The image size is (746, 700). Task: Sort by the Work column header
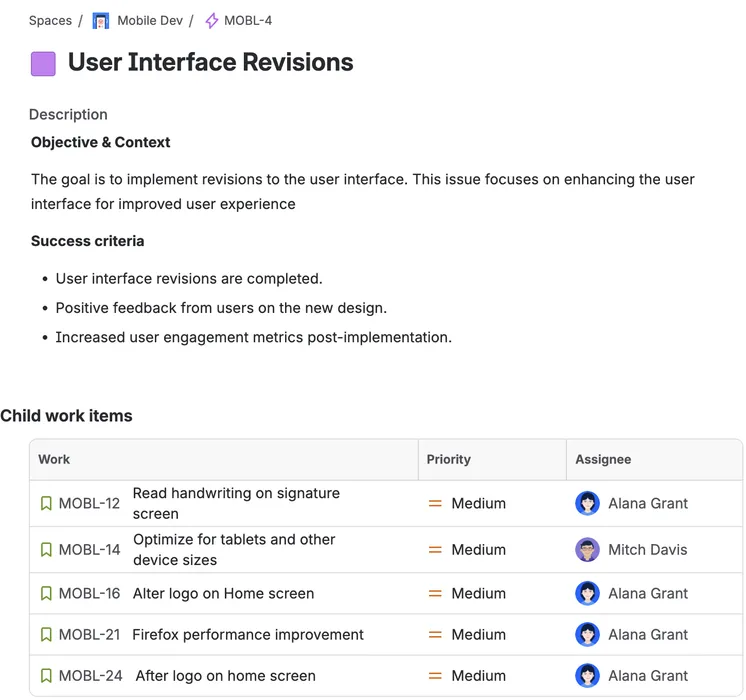pos(54,460)
